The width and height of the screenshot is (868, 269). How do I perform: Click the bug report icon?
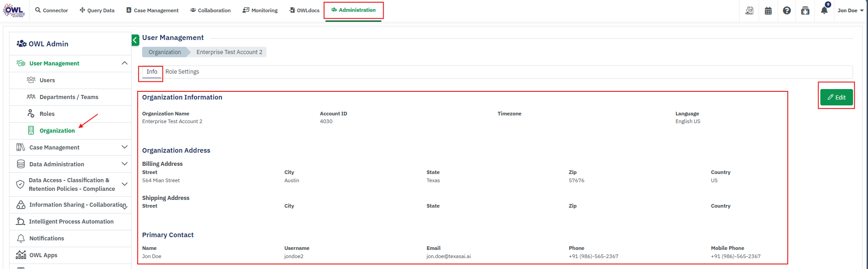(x=805, y=10)
